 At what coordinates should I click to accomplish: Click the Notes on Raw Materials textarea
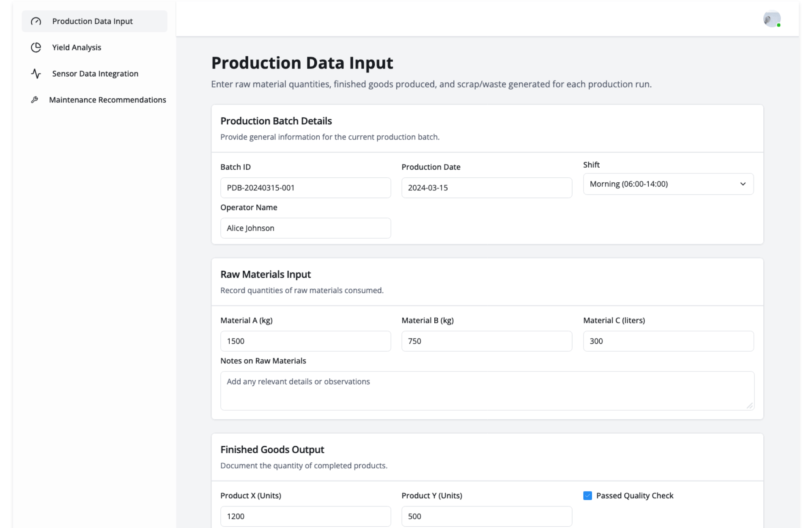point(486,390)
